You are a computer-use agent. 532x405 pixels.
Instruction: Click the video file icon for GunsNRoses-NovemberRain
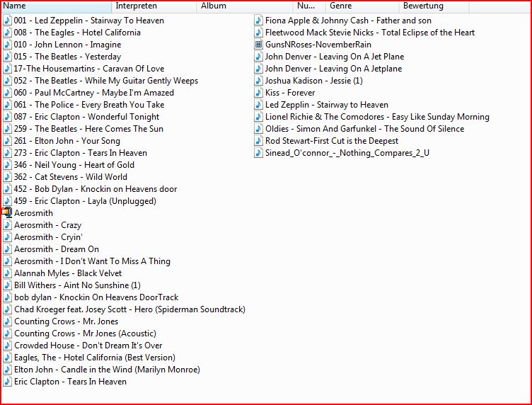click(x=258, y=45)
